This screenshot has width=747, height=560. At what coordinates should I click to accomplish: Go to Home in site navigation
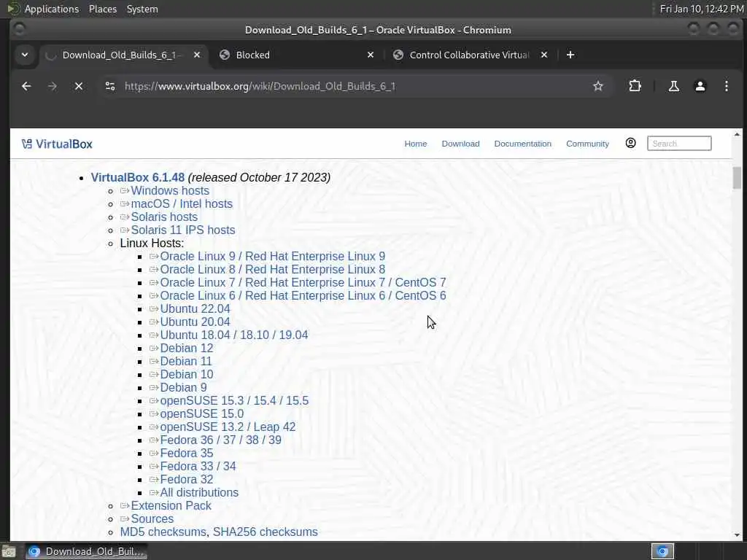coord(415,144)
